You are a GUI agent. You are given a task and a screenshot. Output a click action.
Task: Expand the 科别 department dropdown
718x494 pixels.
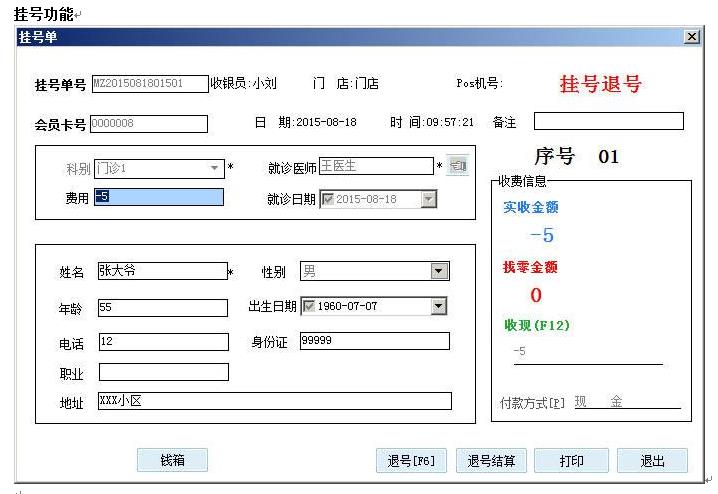tap(214, 169)
